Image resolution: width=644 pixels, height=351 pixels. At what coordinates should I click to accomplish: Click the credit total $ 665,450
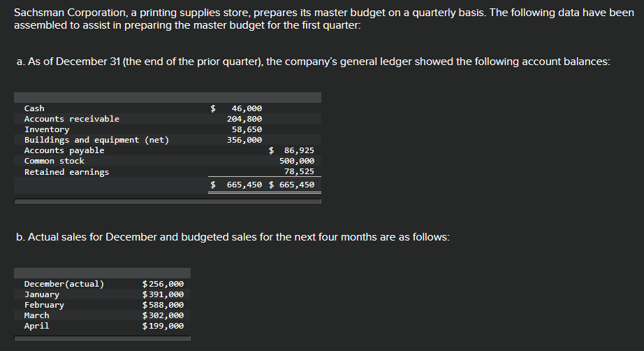tap(291, 185)
